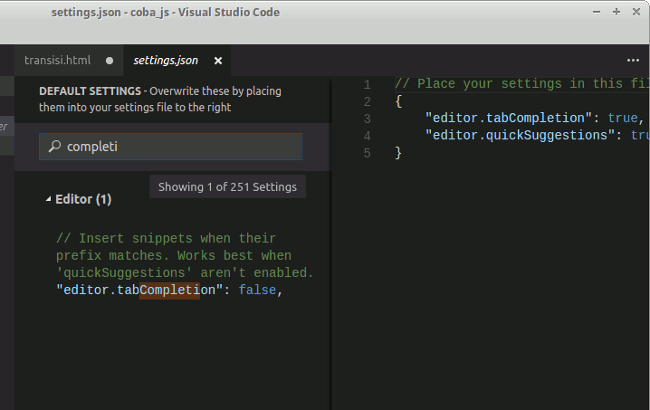Click the opening brace on line 2
Screen dimensions: 650x410
click(x=398, y=101)
